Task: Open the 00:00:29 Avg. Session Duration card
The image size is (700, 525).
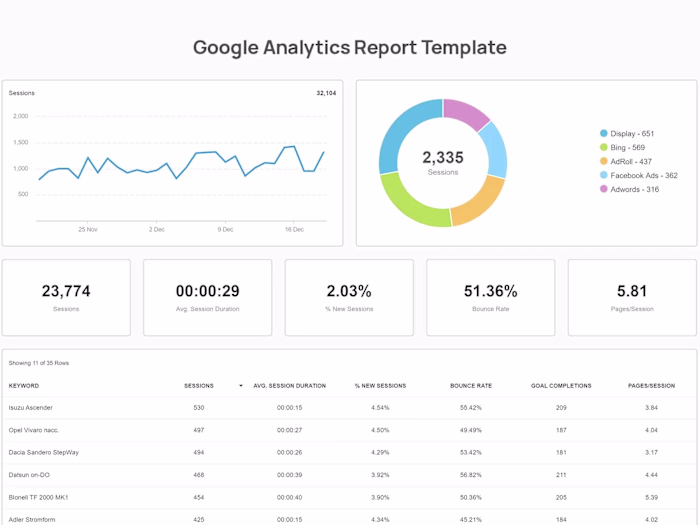Action: [x=208, y=297]
